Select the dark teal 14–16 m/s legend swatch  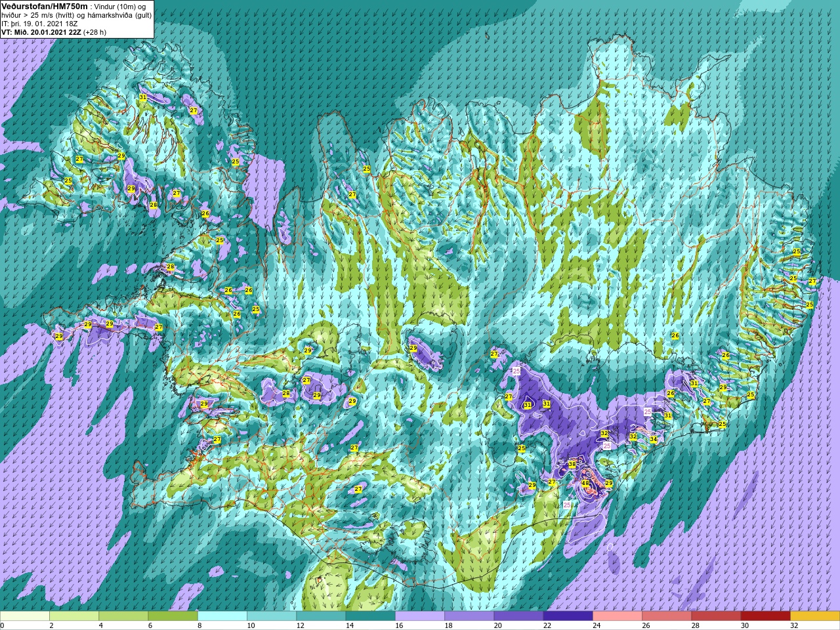371,616
